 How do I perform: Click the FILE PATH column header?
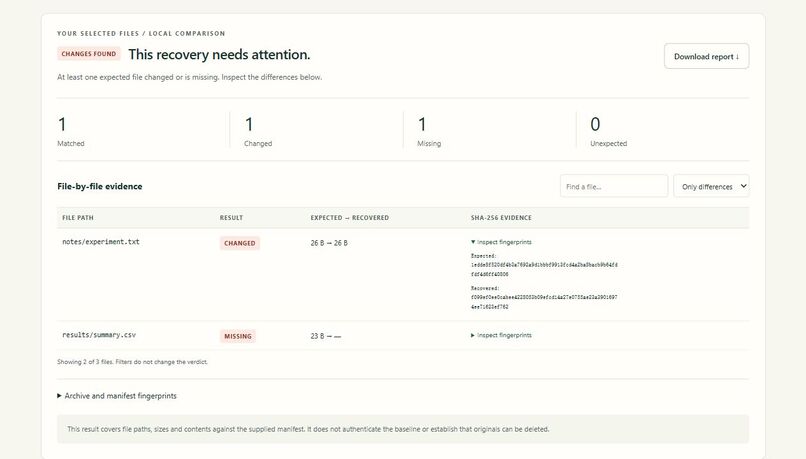pyautogui.click(x=78, y=217)
